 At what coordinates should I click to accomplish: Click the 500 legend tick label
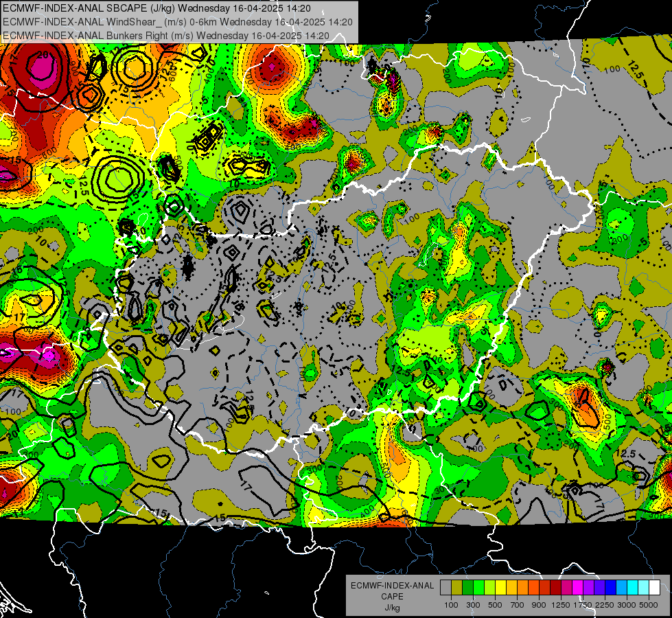coord(495,605)
